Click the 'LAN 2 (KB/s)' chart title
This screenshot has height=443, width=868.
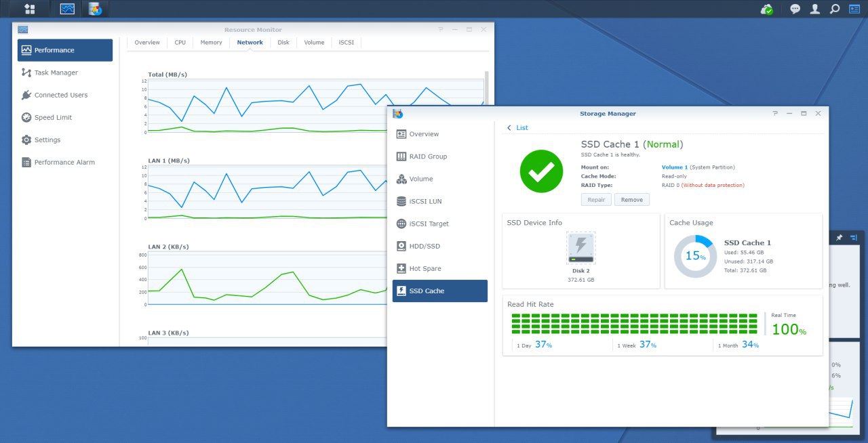coord(168,247)
